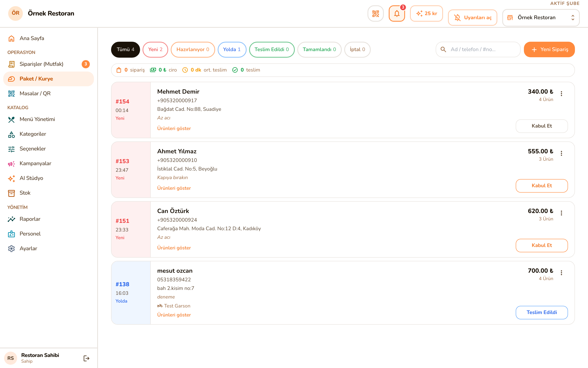Filter orders by Yeni status
This screenshot has height=368, width=588.
(155, 49)
